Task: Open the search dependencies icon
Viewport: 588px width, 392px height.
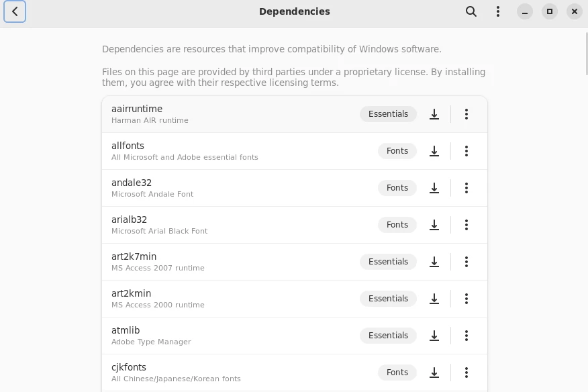Action: tap(471, 11)
